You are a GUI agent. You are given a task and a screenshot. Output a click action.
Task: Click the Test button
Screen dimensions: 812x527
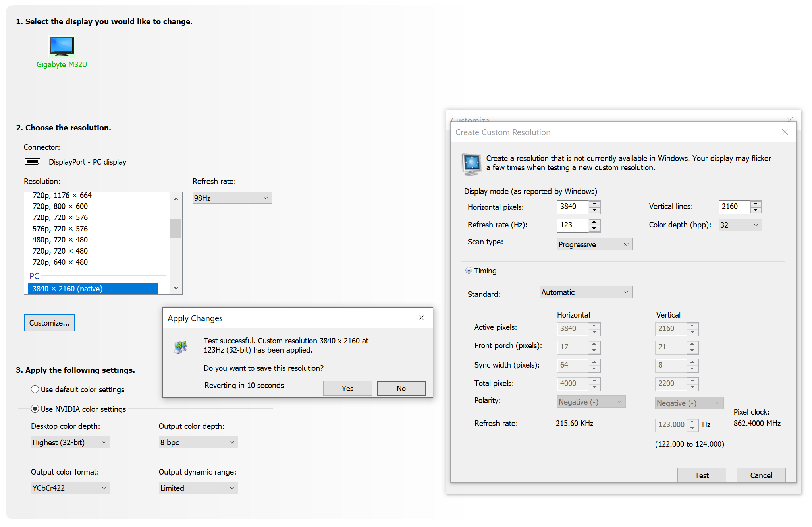701,475
